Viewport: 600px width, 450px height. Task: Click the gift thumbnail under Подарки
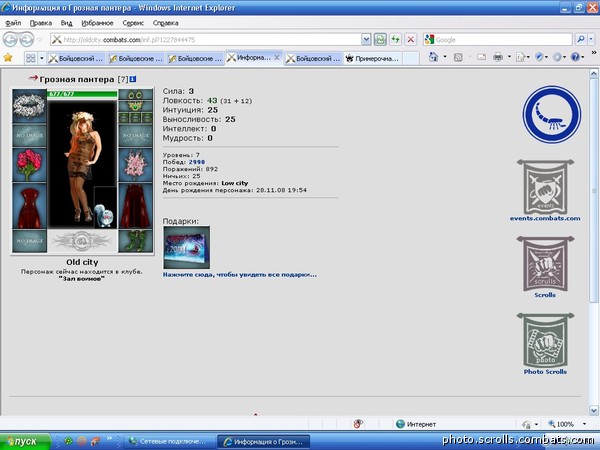[x=187, y=247]
